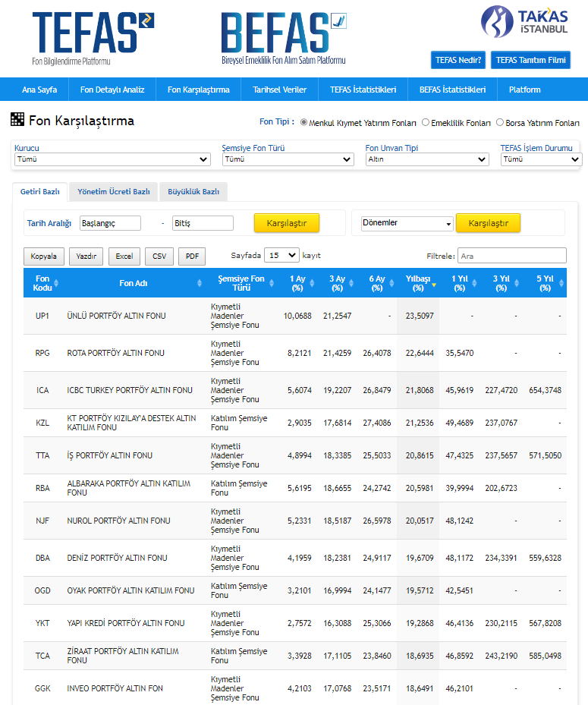Viewport: 588px width, 705px height.
Task: Click DENİZ PORTFÖY ALTIN FONU
Action: click(x=118, y=558)
